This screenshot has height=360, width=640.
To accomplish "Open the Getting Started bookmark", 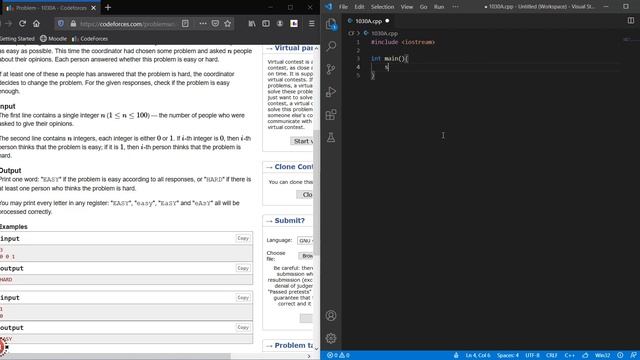I will coord(17,39).
